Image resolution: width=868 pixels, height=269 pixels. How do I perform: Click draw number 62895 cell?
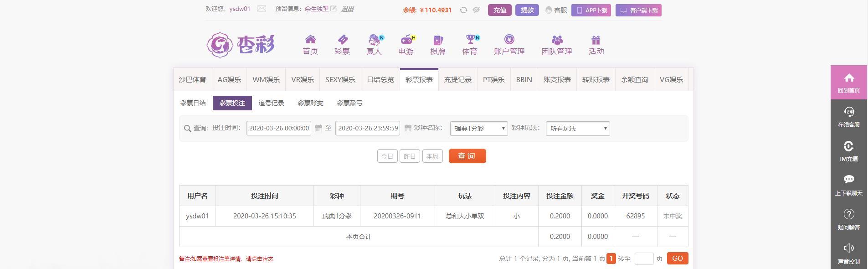click(x=636, y=216)
